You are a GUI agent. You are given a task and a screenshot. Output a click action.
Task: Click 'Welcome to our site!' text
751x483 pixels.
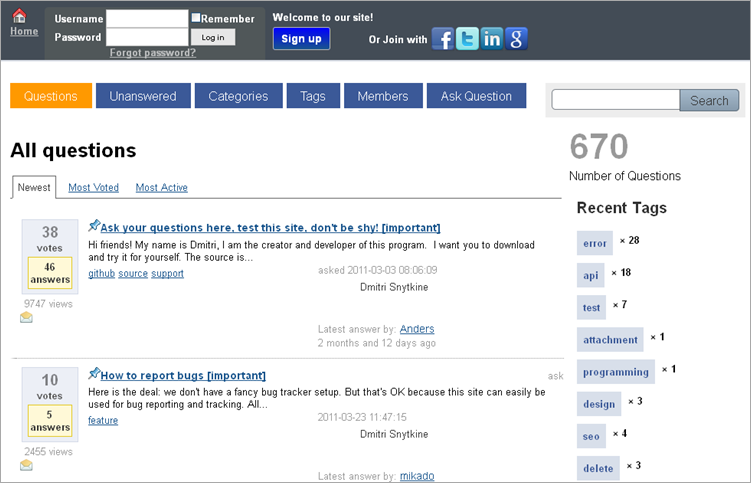323,17
